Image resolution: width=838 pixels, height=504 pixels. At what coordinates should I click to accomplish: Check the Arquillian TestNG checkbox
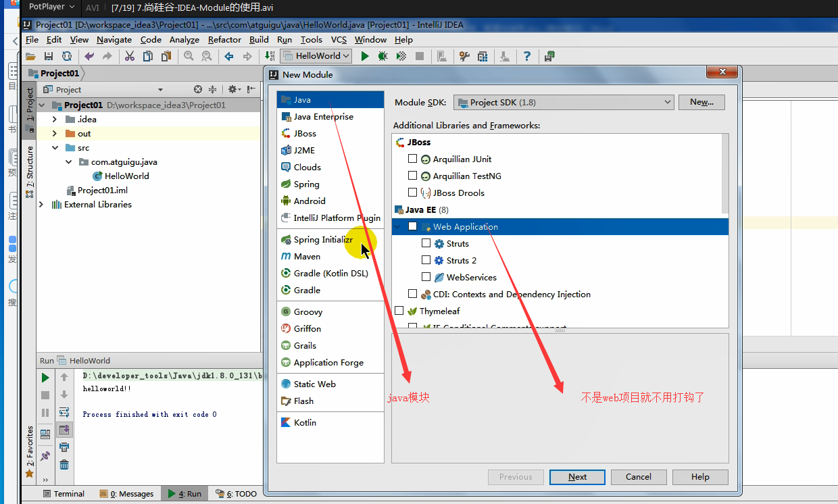[412, 176]
